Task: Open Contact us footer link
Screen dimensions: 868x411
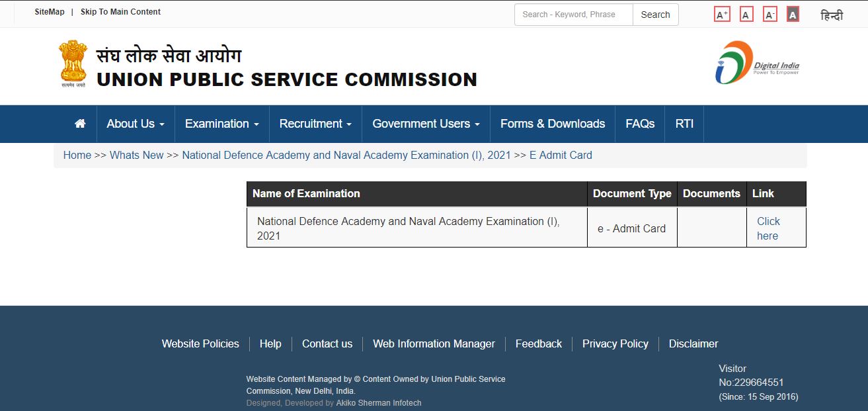Action: click(327, 343)
